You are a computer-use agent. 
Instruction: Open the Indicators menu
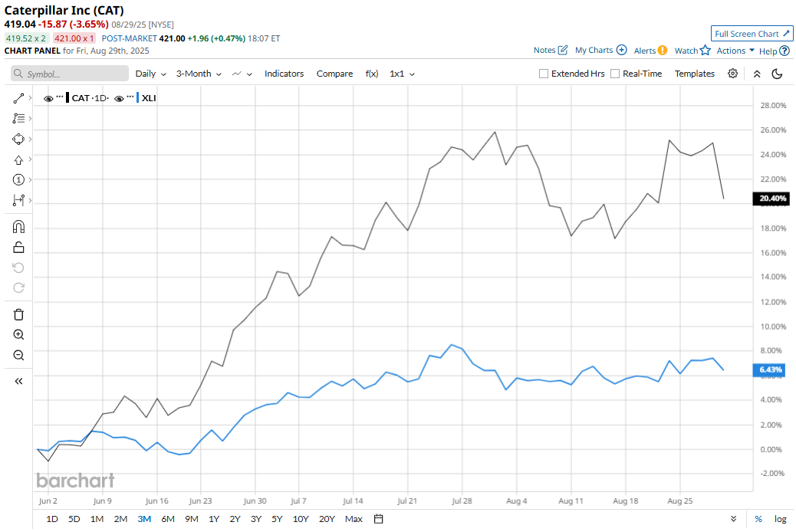(x=284, y=74)
